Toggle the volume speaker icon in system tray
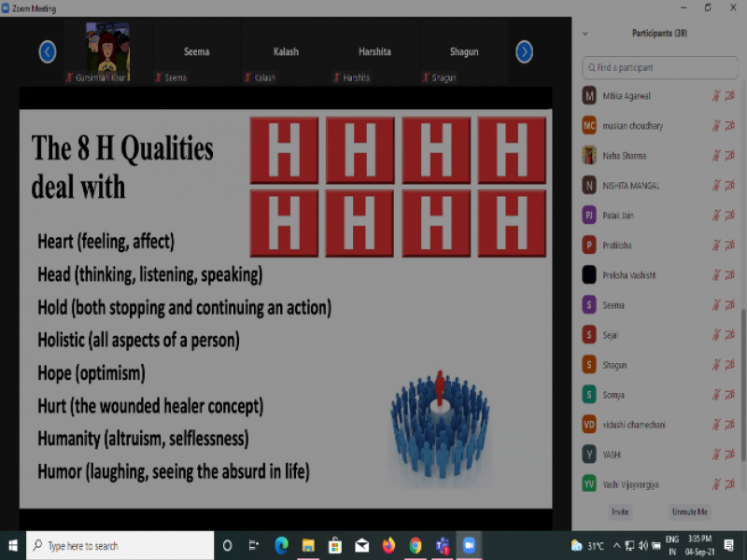 643,545
